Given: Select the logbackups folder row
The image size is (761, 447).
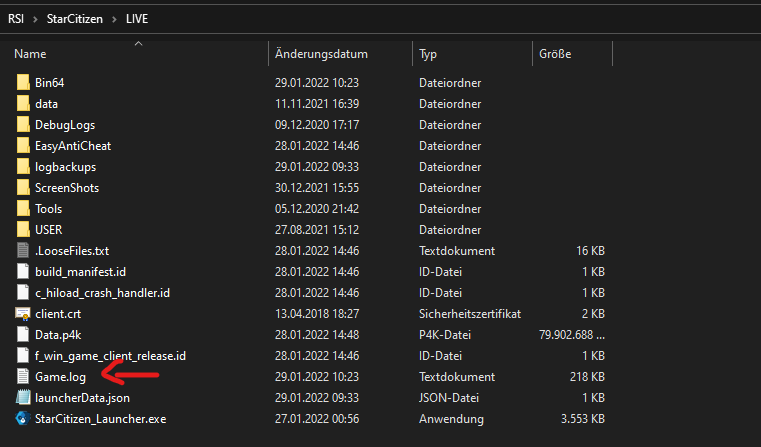Looking at the screenshot, I should (311, 166).
